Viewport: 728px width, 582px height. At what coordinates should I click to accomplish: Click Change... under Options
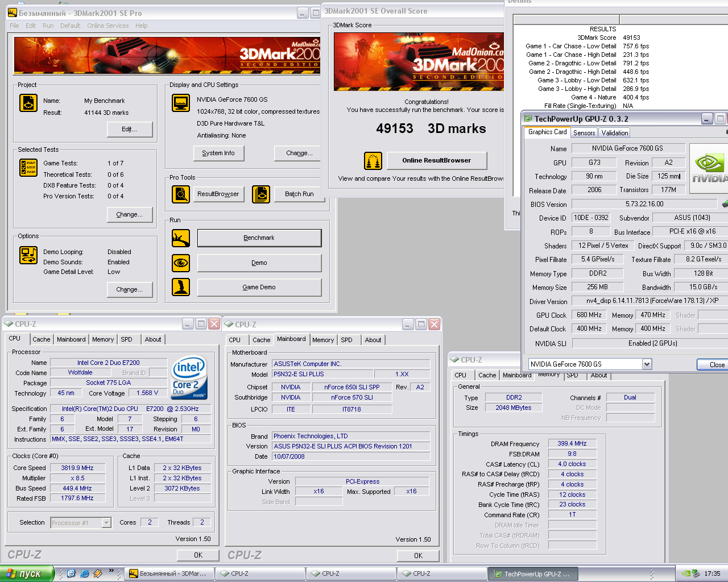pyautogui.click(x=130, y=289)
